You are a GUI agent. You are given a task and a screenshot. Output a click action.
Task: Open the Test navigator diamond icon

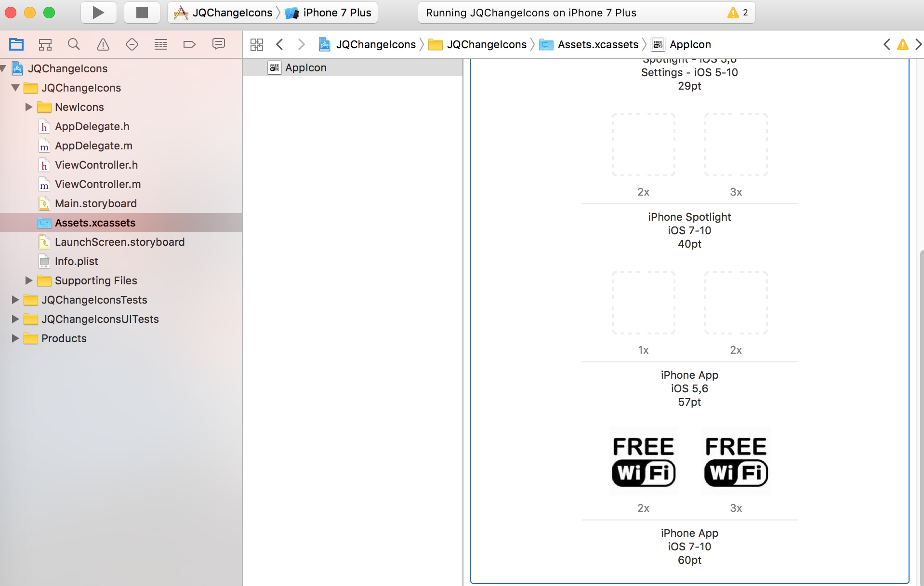[132, 44]
